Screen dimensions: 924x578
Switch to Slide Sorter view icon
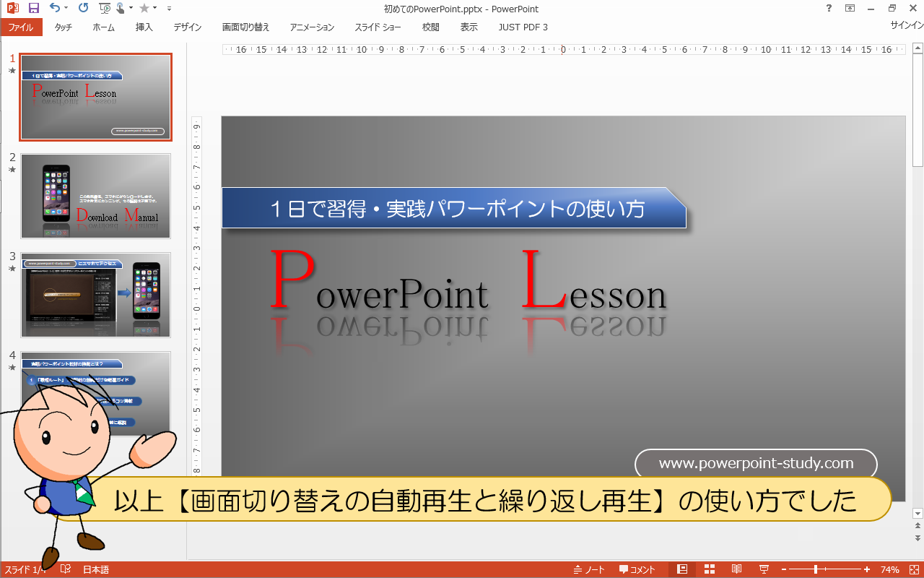710,569
